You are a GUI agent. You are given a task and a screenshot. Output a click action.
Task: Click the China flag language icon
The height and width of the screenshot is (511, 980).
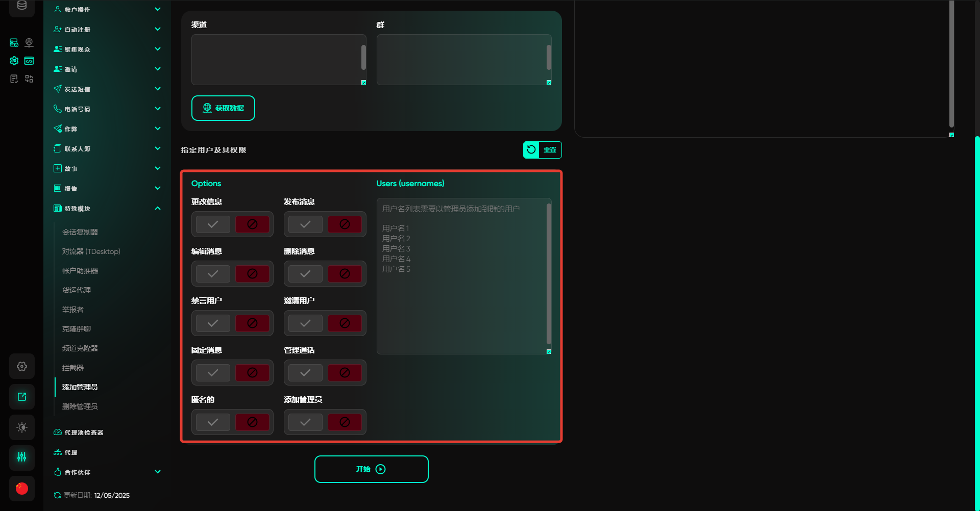(22, 489)
